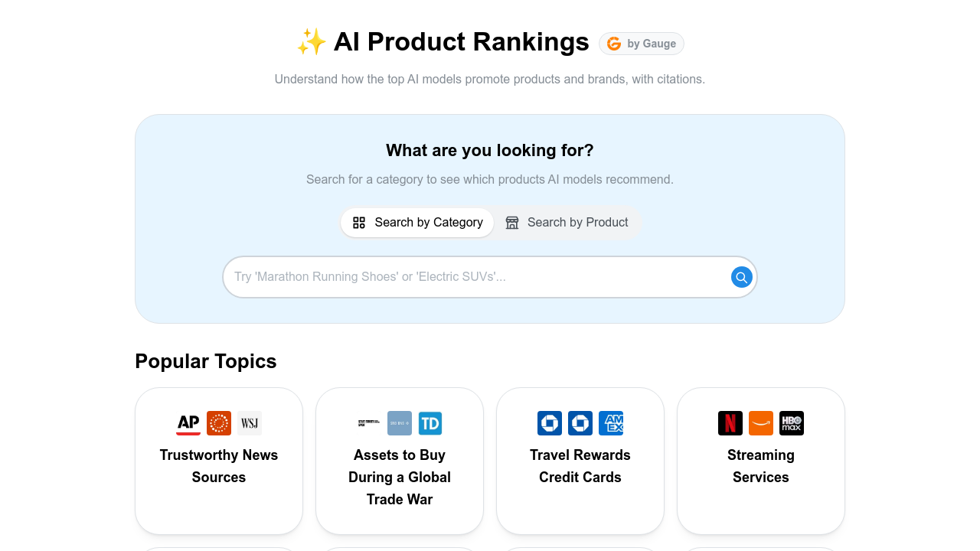This screenshot has height=551, width=980.
Task: Click the Prime Video logo icon
Action: coord(760,423)
